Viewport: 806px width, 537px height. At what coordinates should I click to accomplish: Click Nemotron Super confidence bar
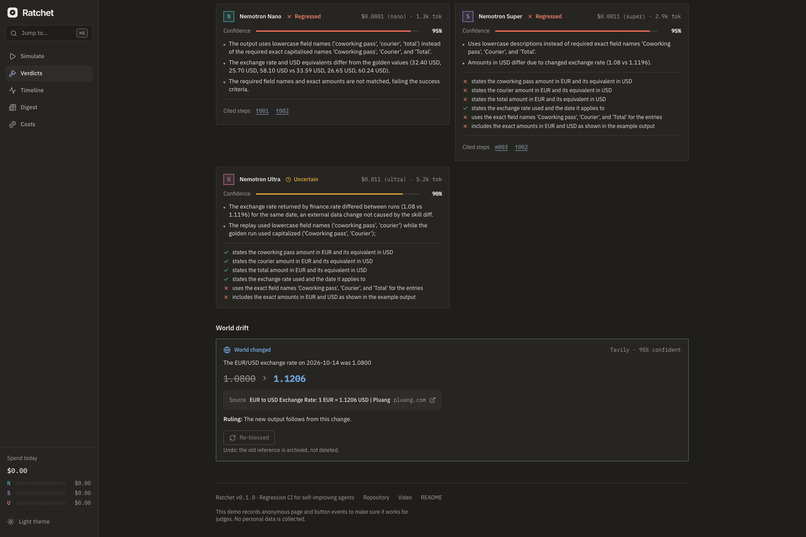[x=576, y=31]
